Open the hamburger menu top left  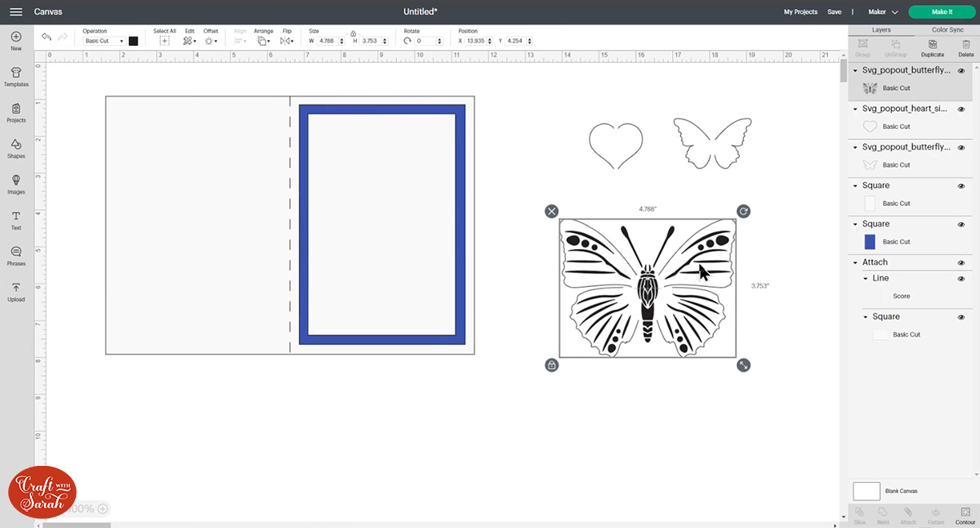[16, 11]
